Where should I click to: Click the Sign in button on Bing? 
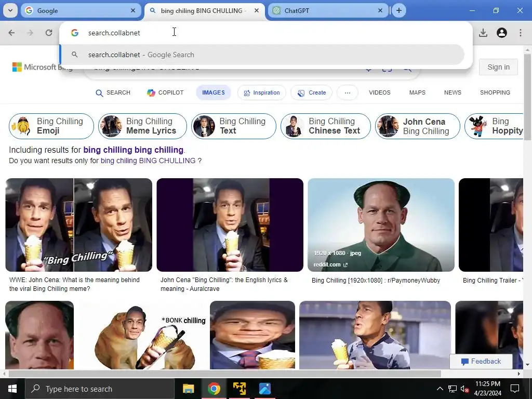(498, 67)
